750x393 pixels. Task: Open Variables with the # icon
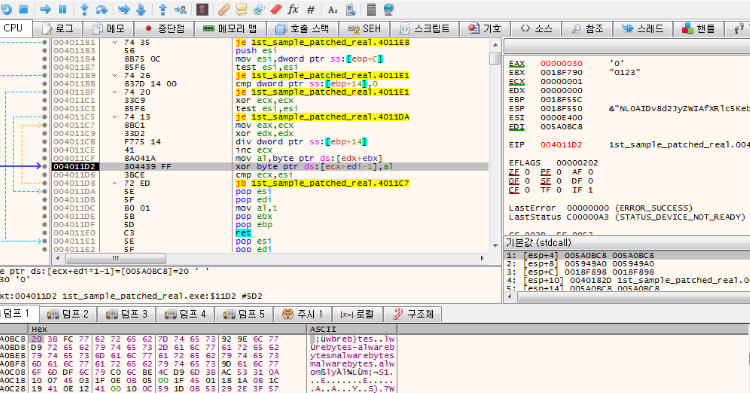point(310,9)
